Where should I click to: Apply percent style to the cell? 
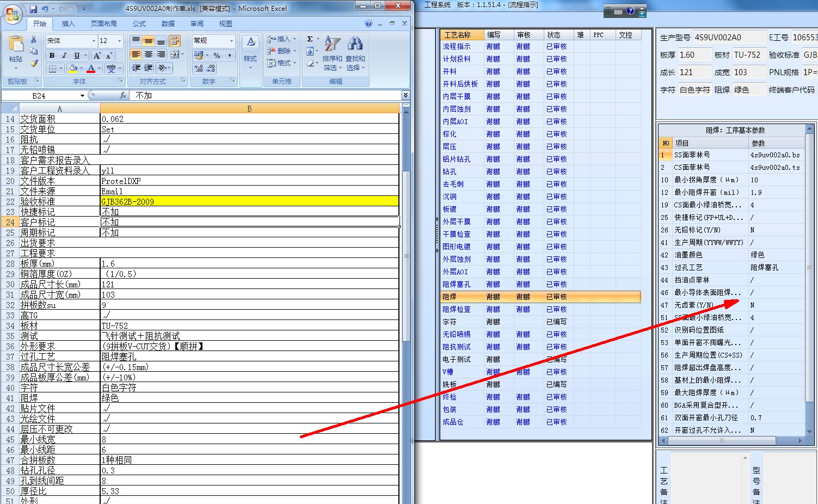217,56
